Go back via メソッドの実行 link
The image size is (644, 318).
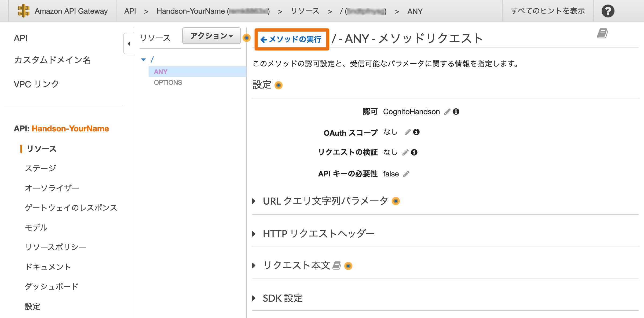(x=291, y=39)
